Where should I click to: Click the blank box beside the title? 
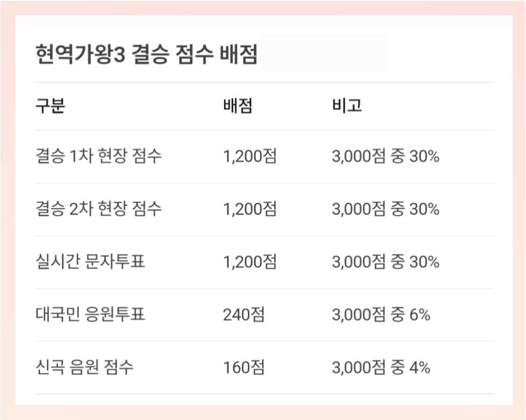(x=325, y=53)
